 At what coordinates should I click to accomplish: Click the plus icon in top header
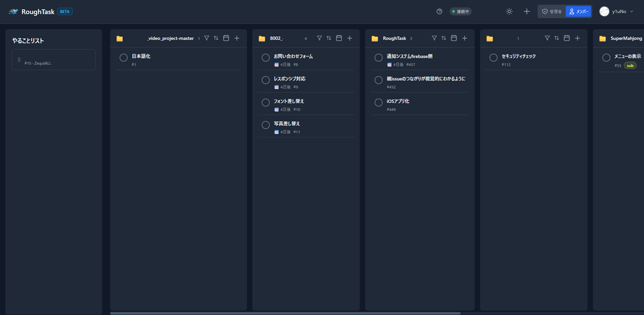pos(527,12)
